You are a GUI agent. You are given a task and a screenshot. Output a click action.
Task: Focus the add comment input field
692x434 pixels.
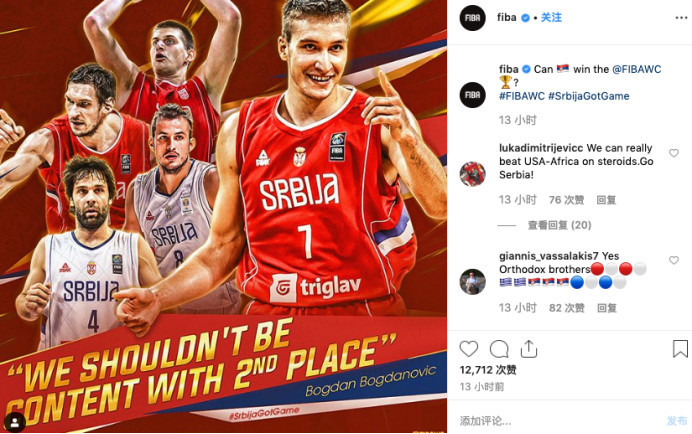click(560, 421)
